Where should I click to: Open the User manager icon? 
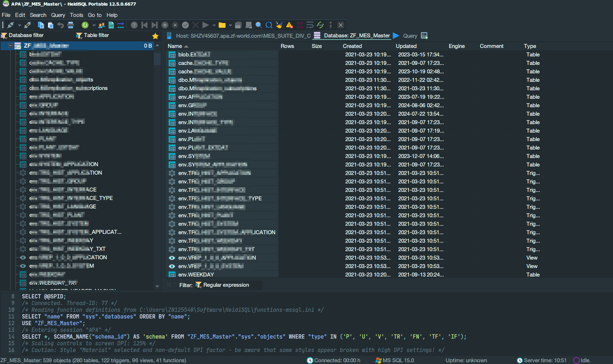pyautogui.click(x=102, y=25)
